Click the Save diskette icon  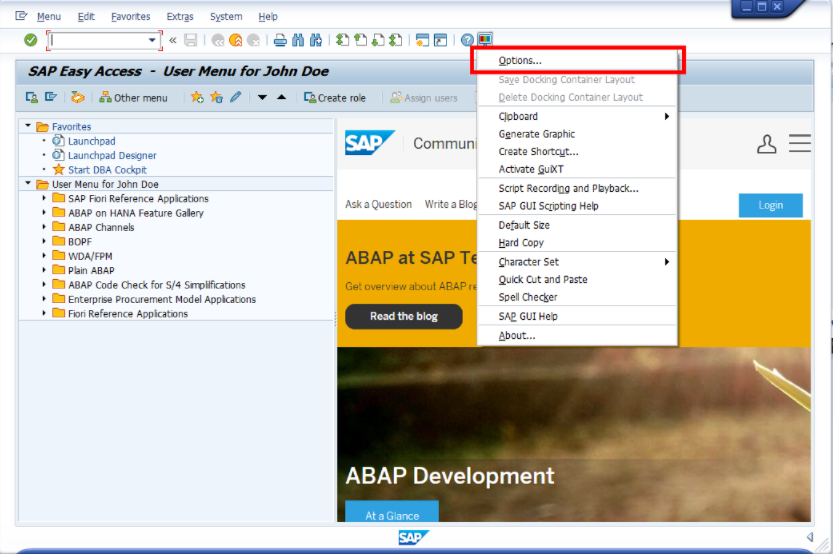pos(190,40)
